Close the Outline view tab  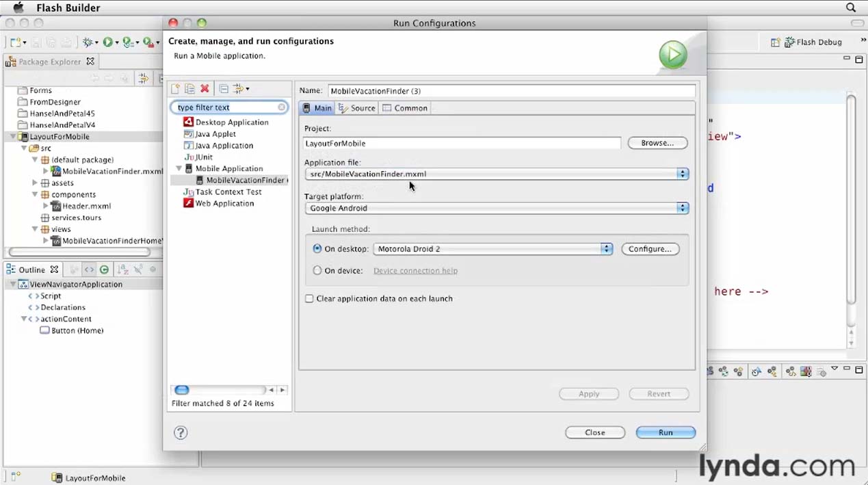coord(54,270)
